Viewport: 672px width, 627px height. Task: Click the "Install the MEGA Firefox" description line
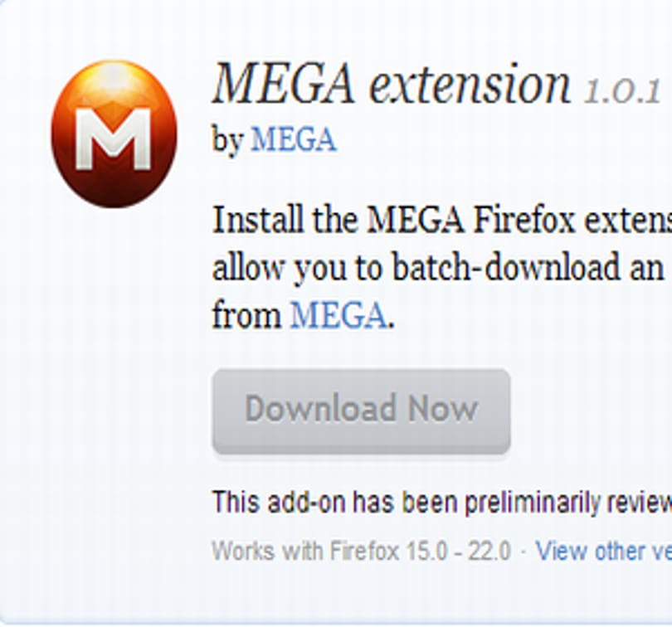coord(442,220)
